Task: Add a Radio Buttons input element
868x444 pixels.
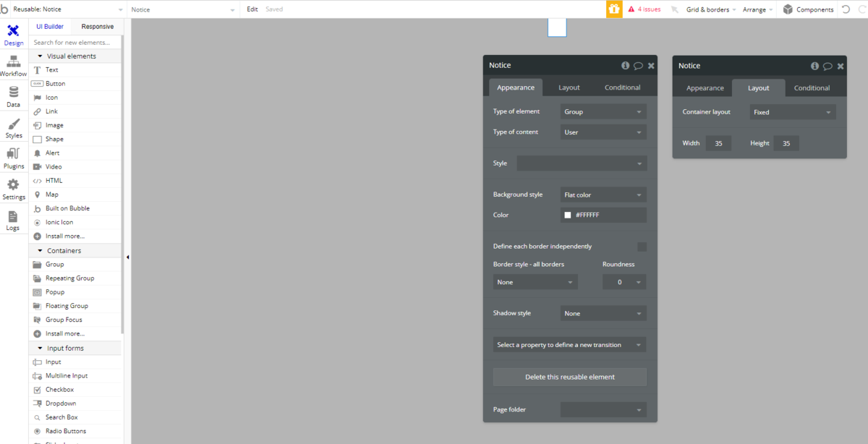Action: [76, 431]
